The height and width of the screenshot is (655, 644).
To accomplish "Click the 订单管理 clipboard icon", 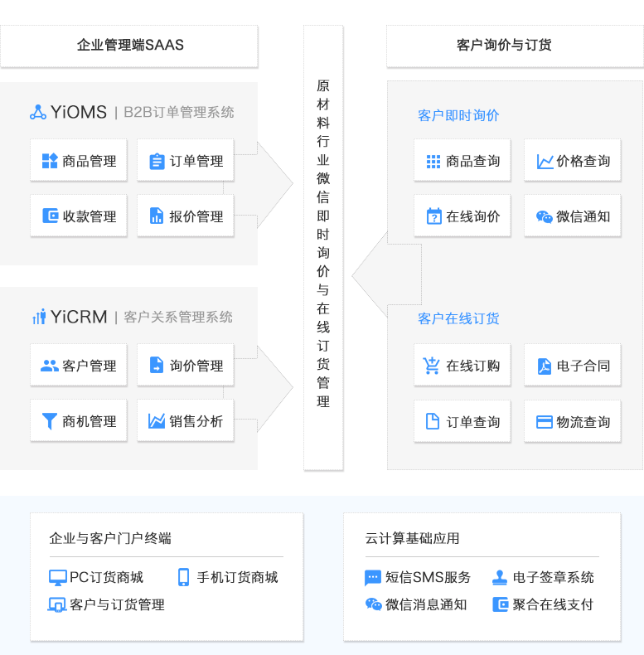I will [x=157, y=161].
